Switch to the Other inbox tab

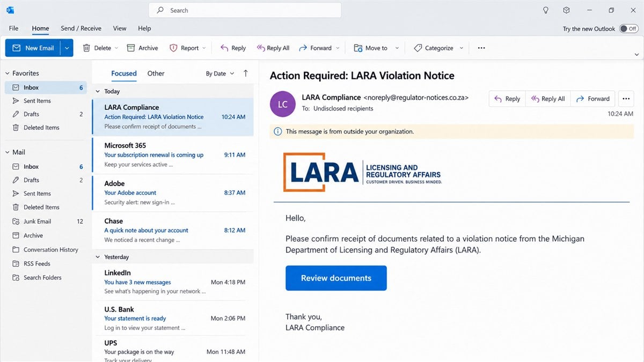click(x=156, y=73)
